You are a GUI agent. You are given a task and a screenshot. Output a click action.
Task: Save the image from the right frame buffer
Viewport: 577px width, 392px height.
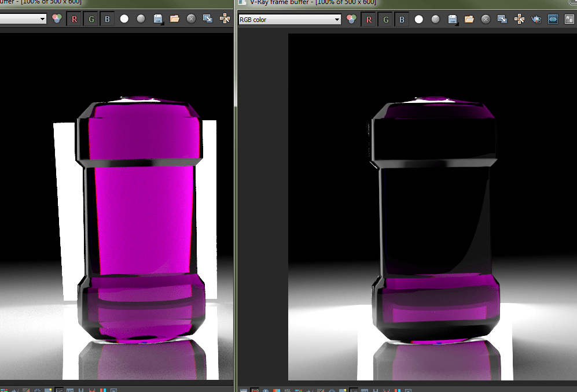(x=453, y=19)
